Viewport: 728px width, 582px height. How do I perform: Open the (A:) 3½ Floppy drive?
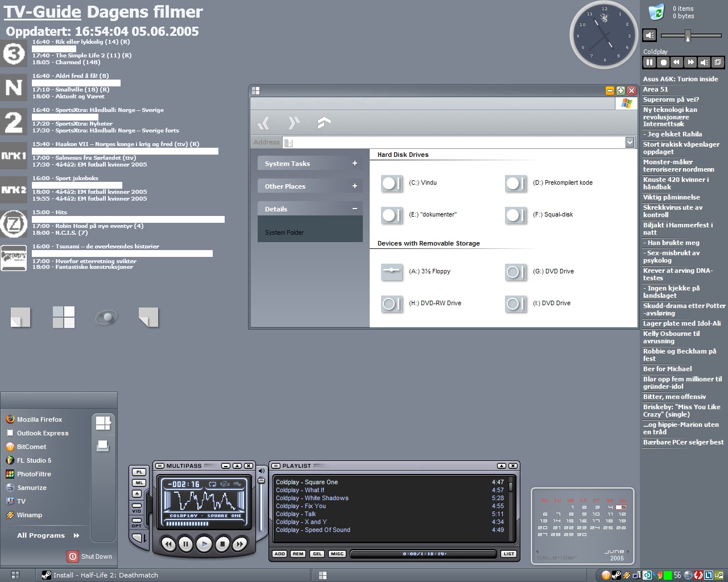tap(416, 272)
